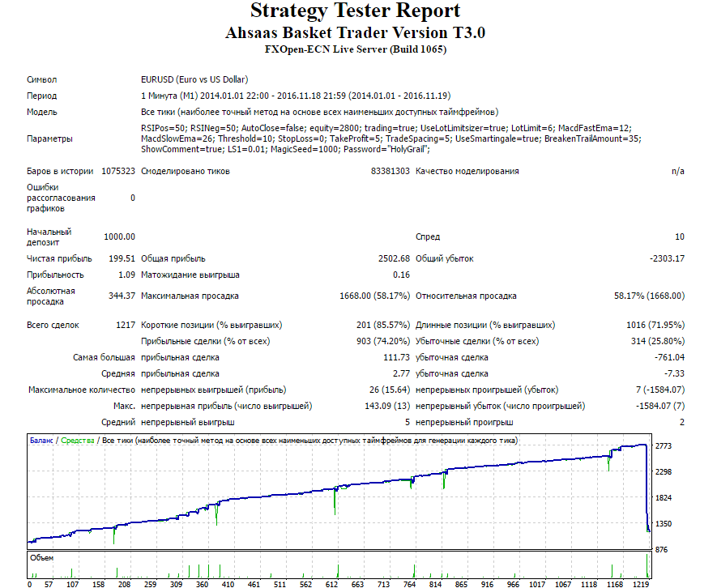Click the bars in history value 1075323
This screenshot has height=588, width=717.
pos(118,172)
